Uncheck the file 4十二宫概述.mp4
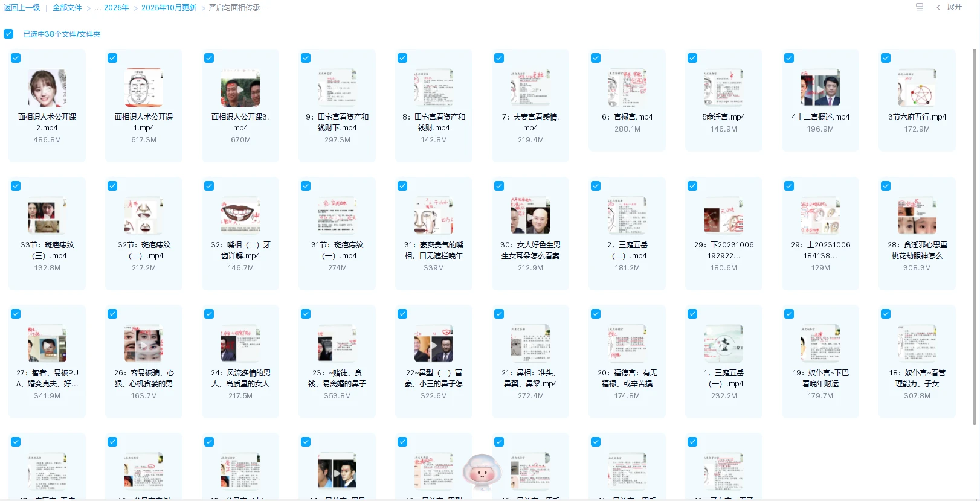The height and width of the screenshot is (501, 980). (789, 58)
